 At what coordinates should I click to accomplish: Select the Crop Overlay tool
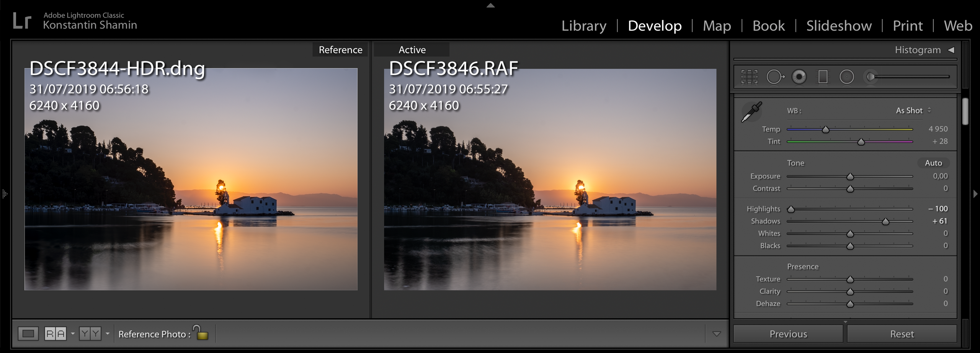coord(749,77)
